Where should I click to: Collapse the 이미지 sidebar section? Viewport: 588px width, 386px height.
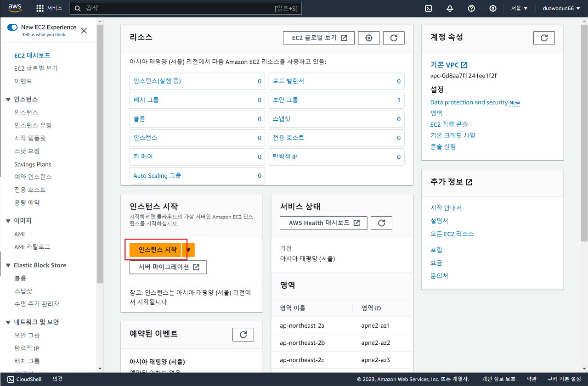(8, 221)
